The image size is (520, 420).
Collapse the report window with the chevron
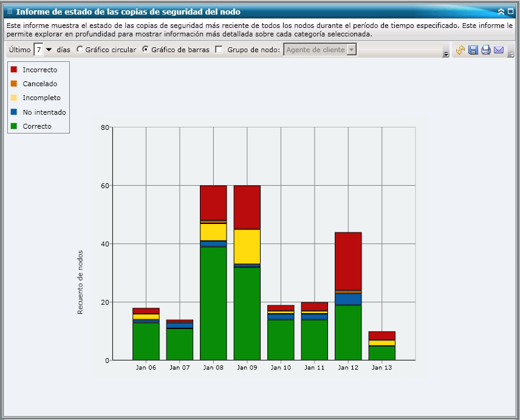point(501,11)
